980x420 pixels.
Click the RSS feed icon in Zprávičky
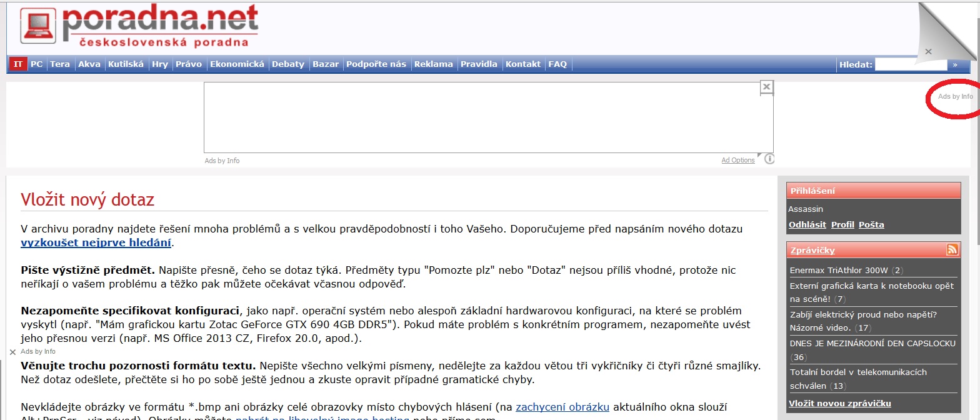[x=952, y=249]
